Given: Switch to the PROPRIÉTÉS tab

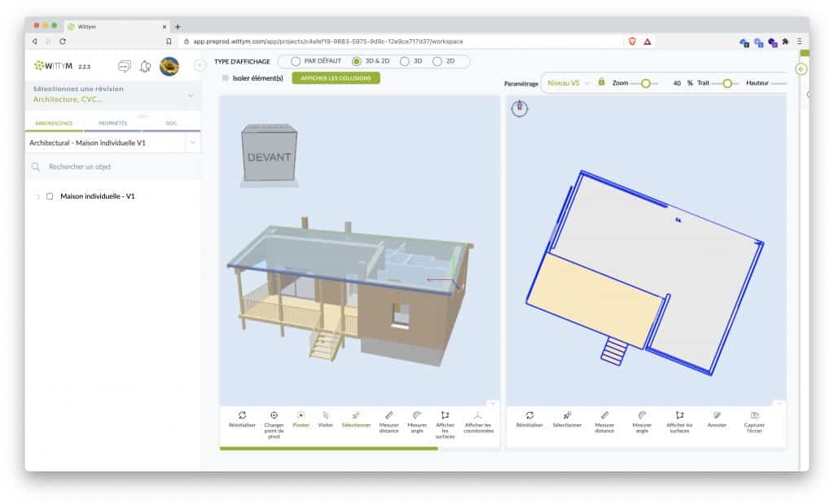Looking at the screenshot, I should coord(112,123).
